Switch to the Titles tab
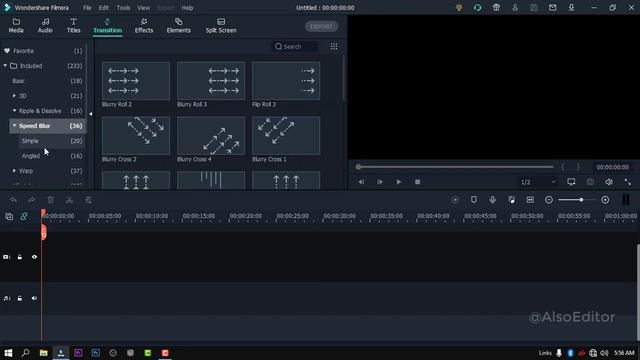The height and width of the screenshot is (360, 640). [73, 26]
